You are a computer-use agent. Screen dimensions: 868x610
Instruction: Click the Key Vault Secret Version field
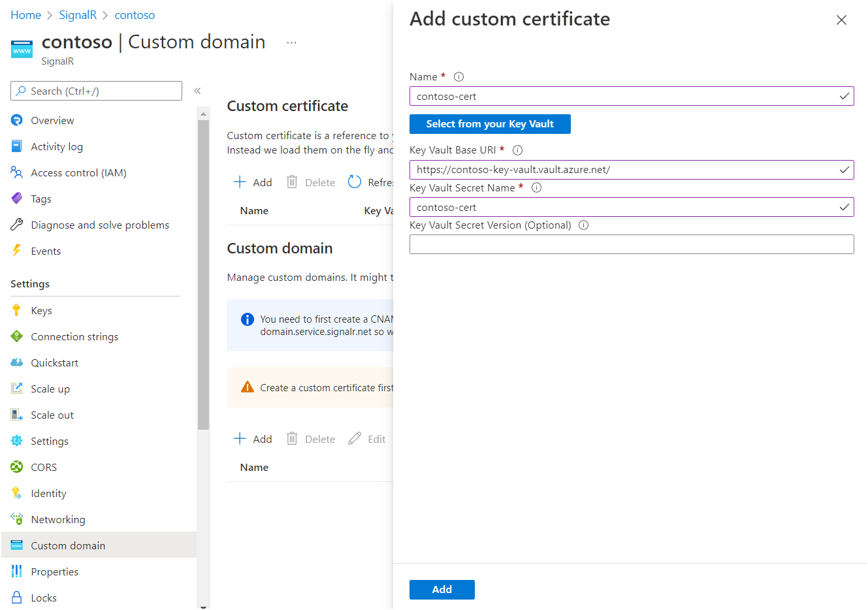[x=631, y=244]
